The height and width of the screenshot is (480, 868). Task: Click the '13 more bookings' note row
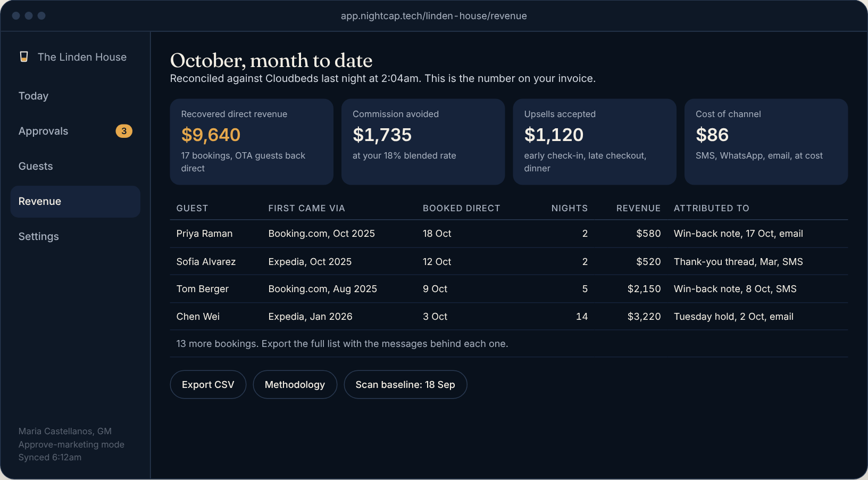point(509,344)
